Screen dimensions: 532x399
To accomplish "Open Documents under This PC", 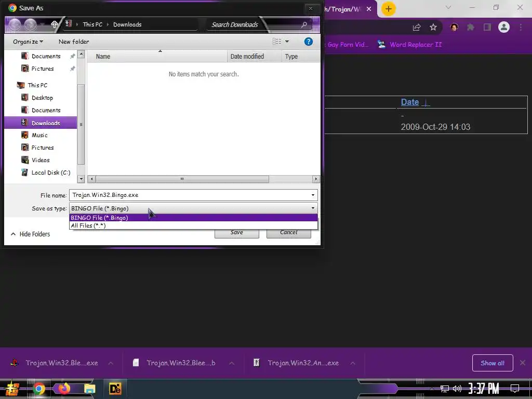I will click(46, 110).
